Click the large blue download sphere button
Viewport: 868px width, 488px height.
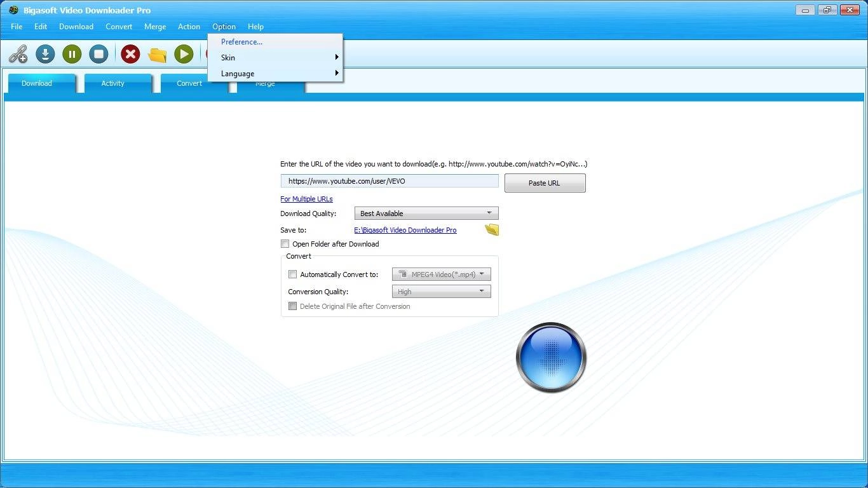pyautogui.click(x=551, y=357)
